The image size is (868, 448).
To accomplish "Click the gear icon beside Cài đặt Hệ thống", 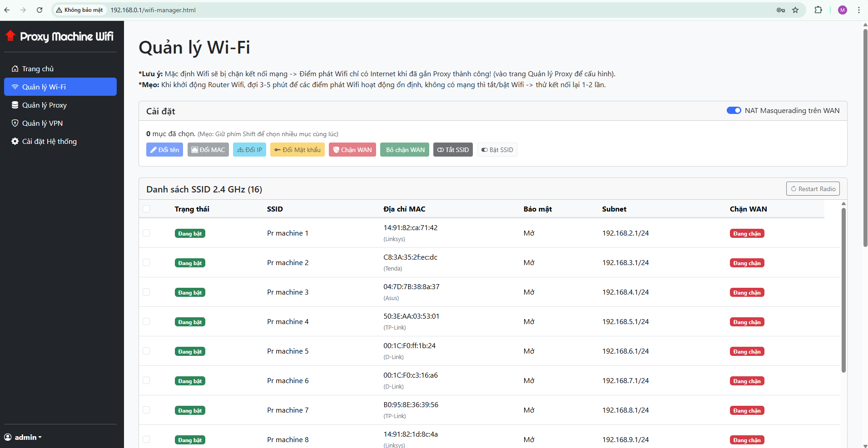I will point(15,141).
